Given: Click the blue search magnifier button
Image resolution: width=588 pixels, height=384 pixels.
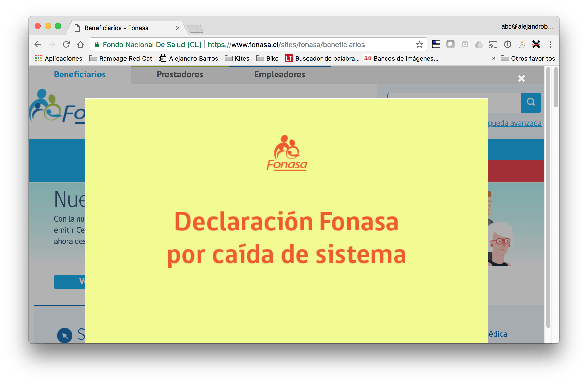Looking at the screenshot, I should pos(531,102).
